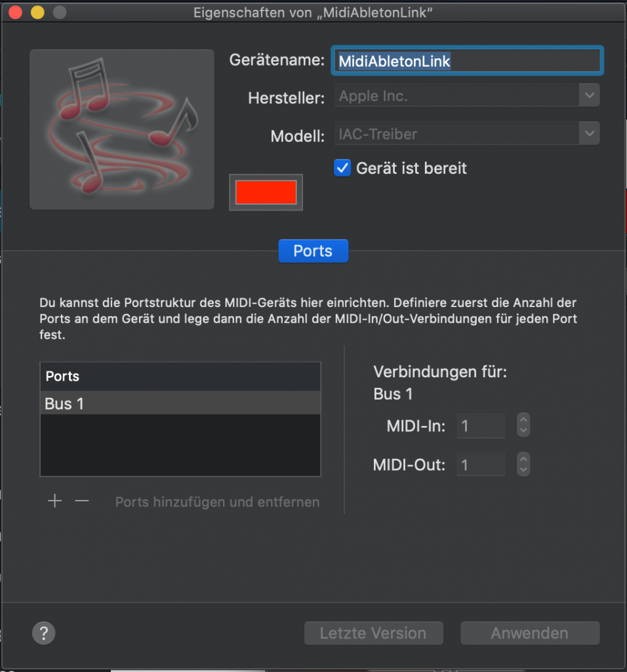Add a port with the plus icon
This screenshot has width=627, height=672.
(x=55, y=501)
